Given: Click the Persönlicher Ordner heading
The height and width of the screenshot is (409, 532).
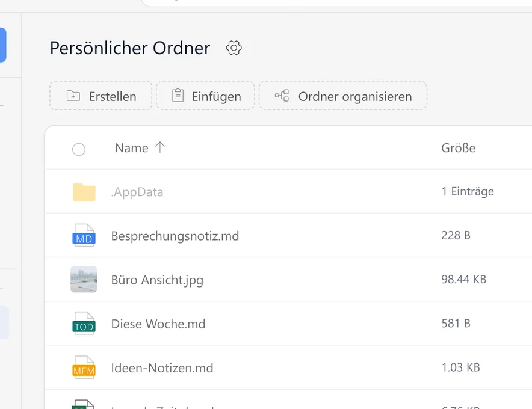Looking at the screenshot, I should [130, 48].
